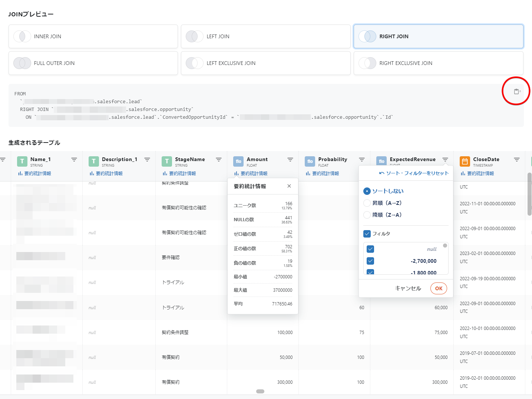Image resolution: width=532 pixels, height=399 pixels.
Task: Open filter menu for Description_1 column
Action: click(x=147, y=160)
